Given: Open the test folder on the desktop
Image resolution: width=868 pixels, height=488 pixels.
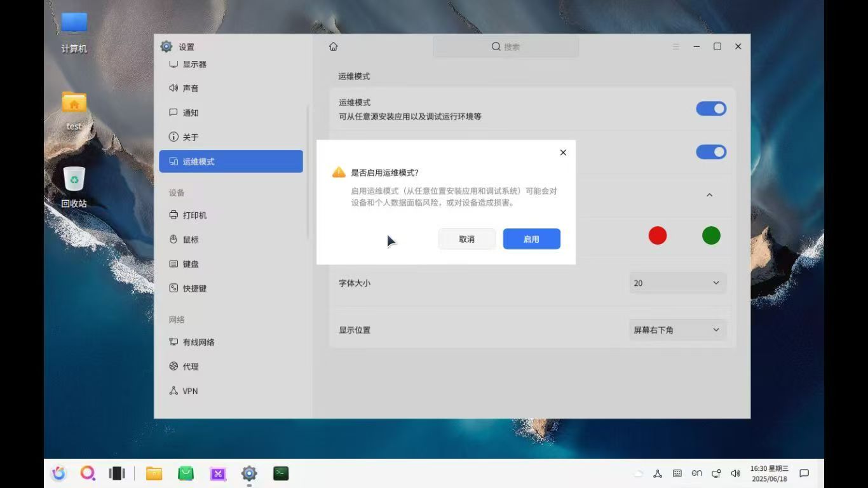Looking at the screenshot, I should click(x=74, y=111).
